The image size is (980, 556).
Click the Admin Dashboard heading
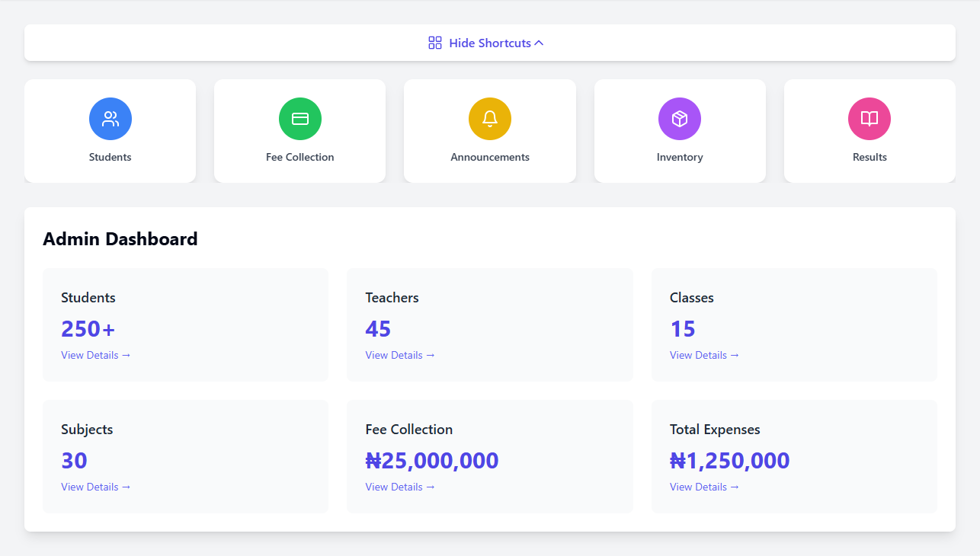click(x=120, y=239)
